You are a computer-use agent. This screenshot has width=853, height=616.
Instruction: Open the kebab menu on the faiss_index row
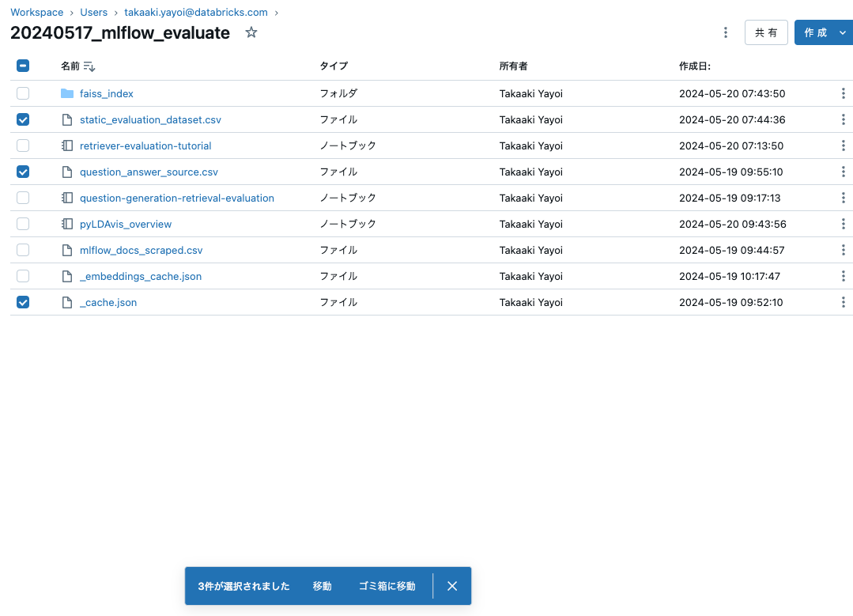tap(843, 93)
